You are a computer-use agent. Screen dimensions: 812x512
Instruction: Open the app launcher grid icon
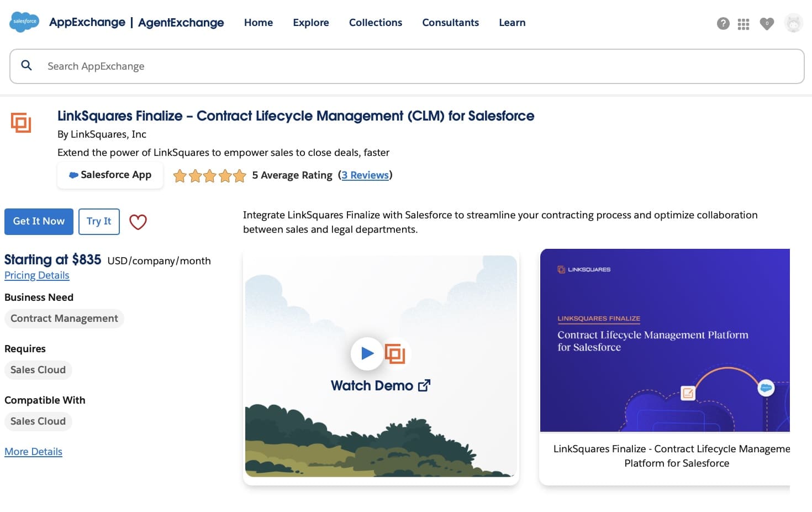click(x=743, y=24)
